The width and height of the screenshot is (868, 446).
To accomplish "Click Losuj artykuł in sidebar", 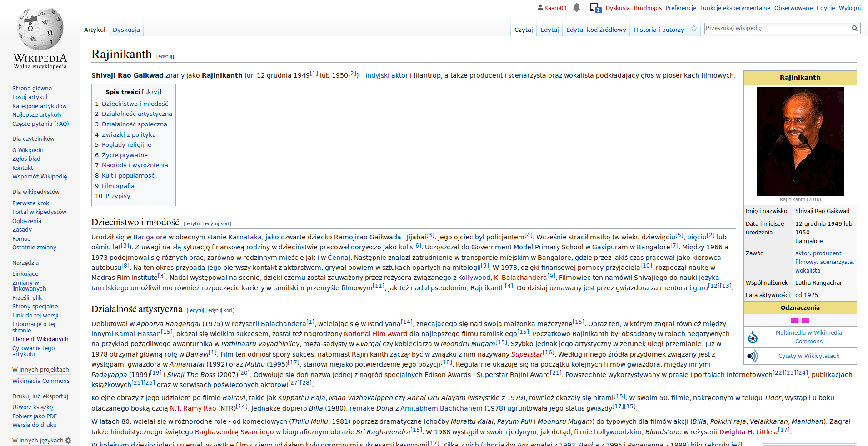I will tap(30, 97).
